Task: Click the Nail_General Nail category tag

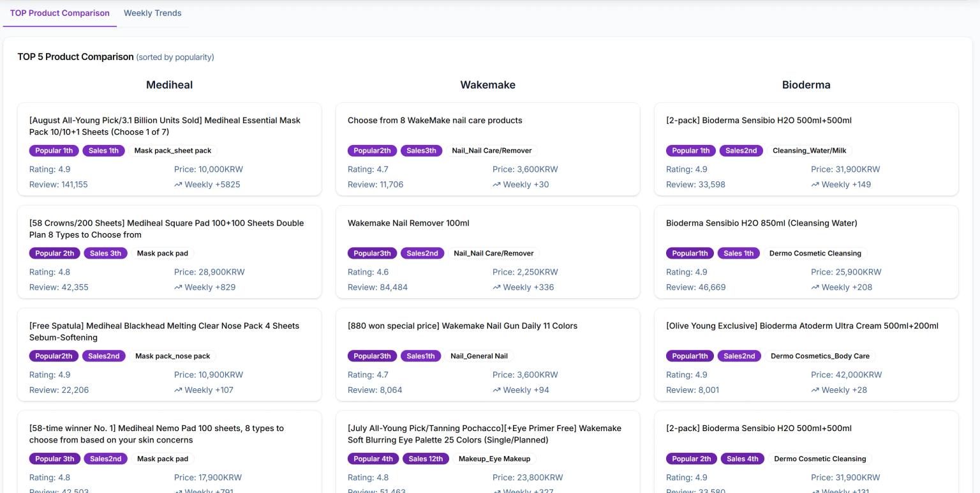Action: tap(479, 356)
